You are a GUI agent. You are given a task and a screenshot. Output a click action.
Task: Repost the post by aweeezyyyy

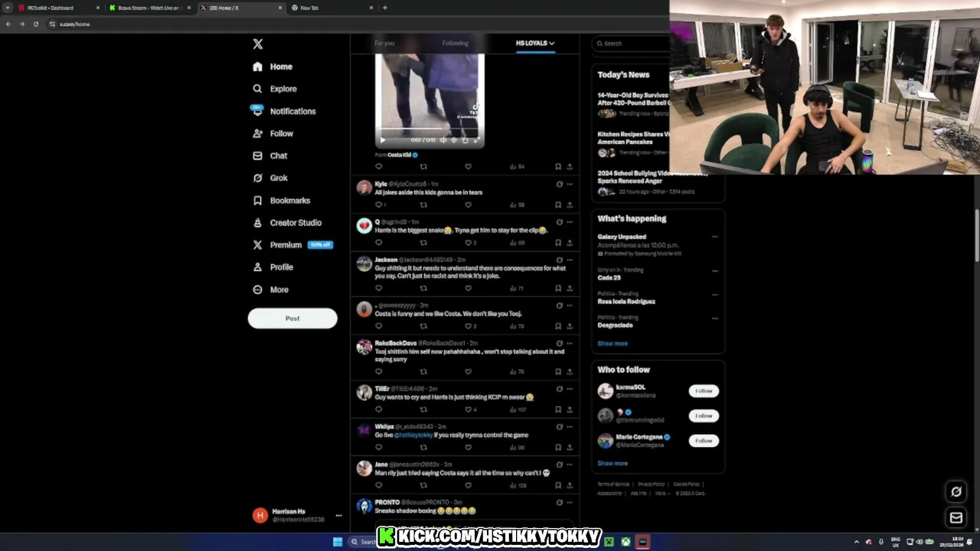coord(423,326)
